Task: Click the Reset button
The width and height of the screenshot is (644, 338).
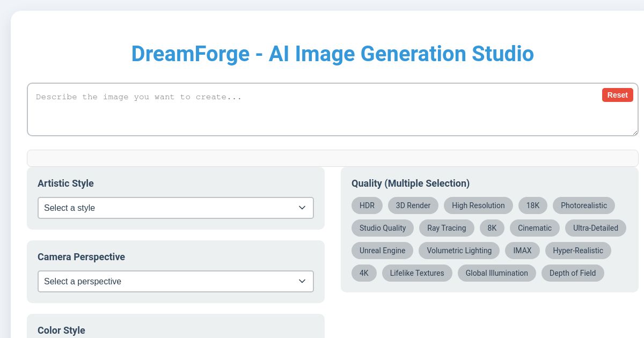Action: 617,95
